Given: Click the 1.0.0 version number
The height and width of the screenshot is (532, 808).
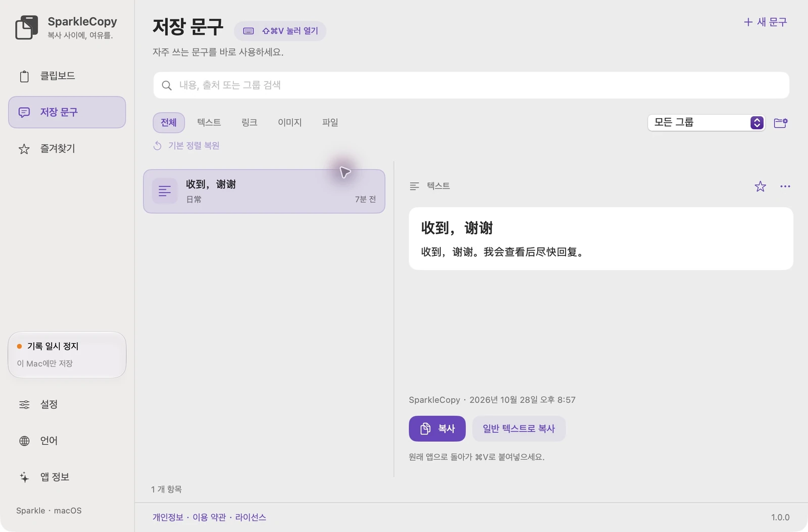Looking at the screenshot, I should pos(780,517).
